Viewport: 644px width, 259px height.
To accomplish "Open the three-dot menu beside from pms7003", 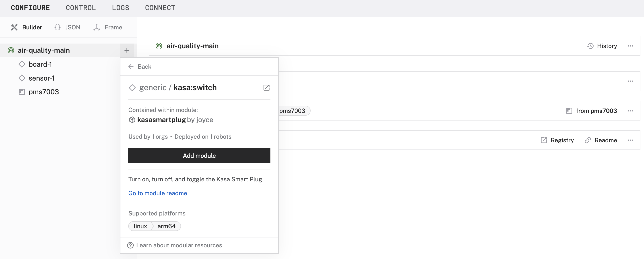I will (x=630, y=111).
